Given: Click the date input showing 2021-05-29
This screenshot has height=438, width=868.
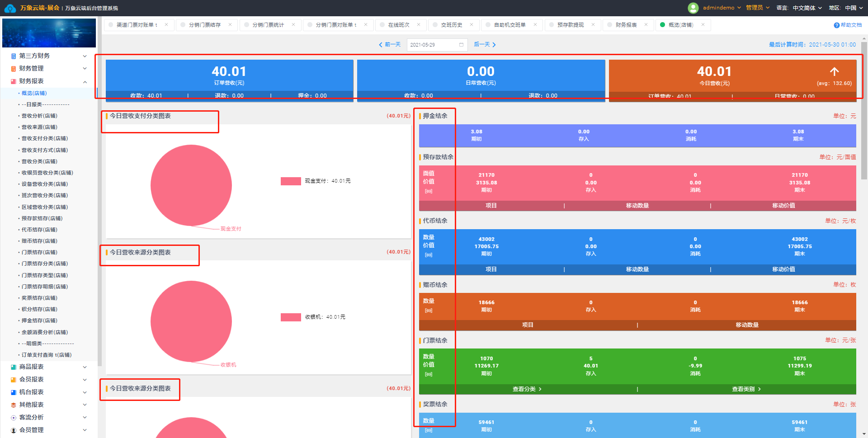Looking at the screenshot, I should click(x=437, y=45).
